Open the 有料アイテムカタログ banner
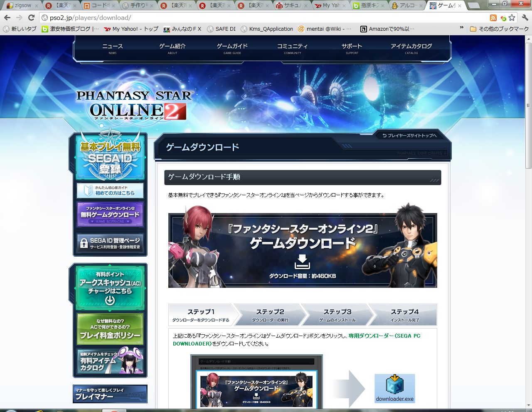The image size is (532, 412). tap(110, 360)
